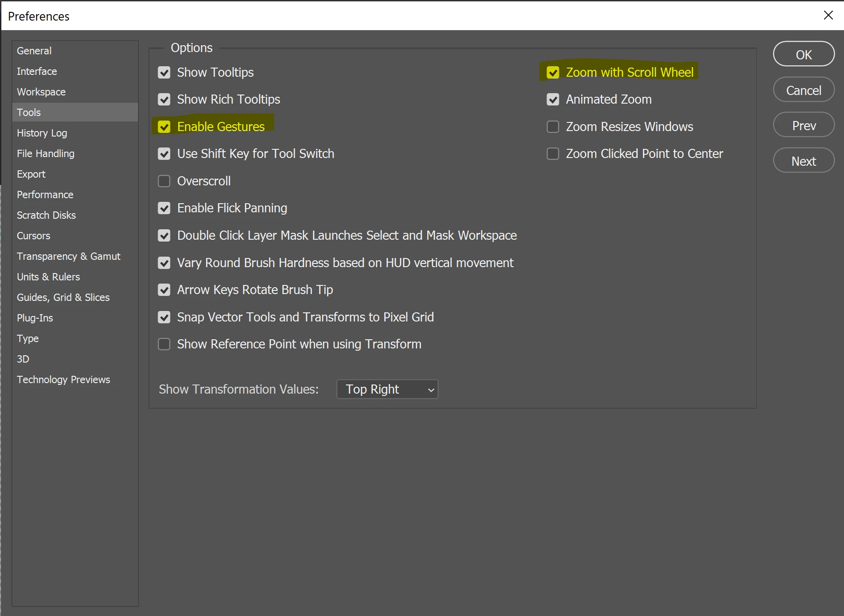
Task: Advance to next section with Next
Action: tap(804, 161)
